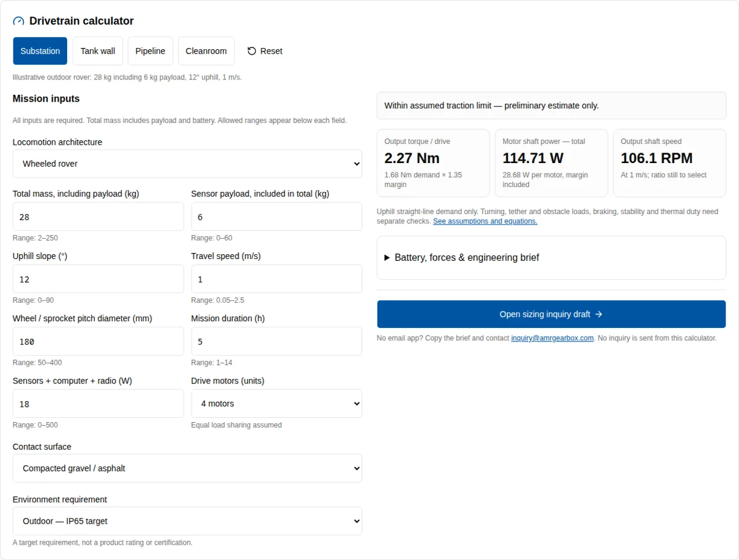Click the 'Range: 0.05–2.5' hint text
Screen dimensions: 739x560
[x=218, y=300]
